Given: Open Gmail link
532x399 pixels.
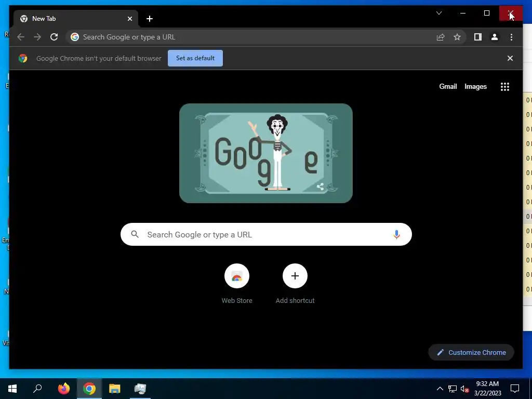Looking at the screenshot, I should pos(448,87).
